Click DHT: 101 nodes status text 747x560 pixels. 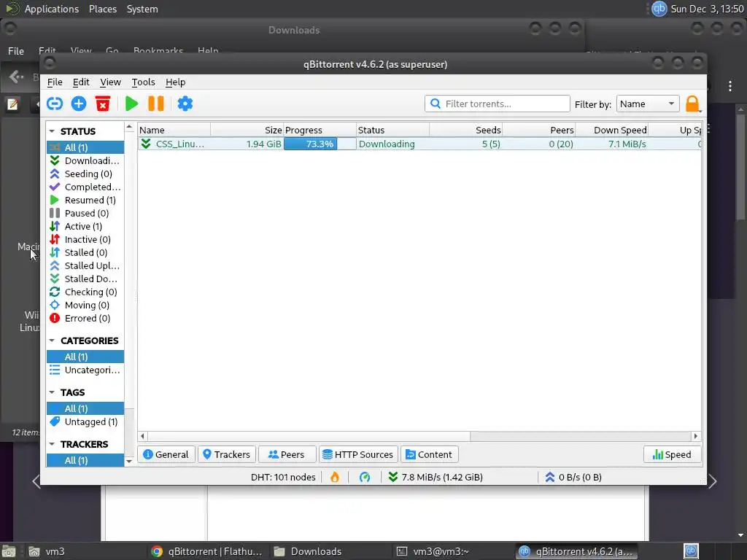coord(283,477)
